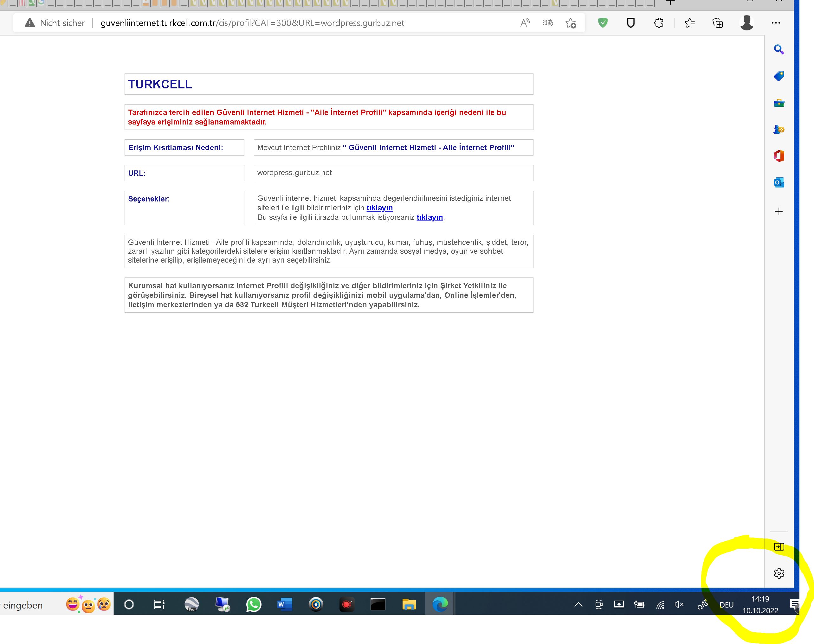Open the red screen recorder in taskbar
The image size is (814, 644).
coord(347,605)
